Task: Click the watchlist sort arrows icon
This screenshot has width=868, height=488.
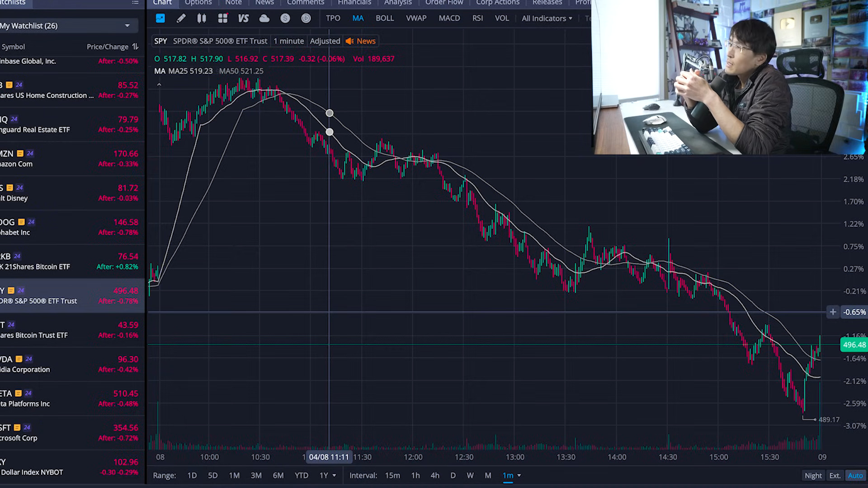Action: [135, 47]
